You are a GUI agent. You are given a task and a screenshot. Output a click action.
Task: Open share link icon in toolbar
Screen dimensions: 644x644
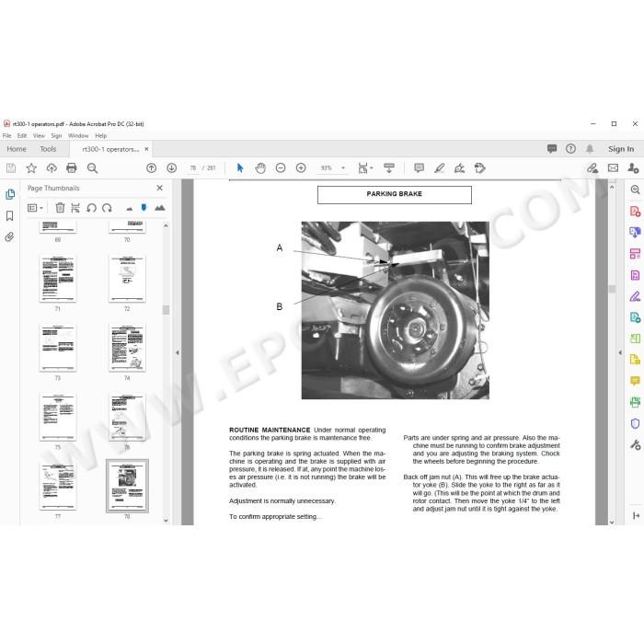click(x=592, y=168)
